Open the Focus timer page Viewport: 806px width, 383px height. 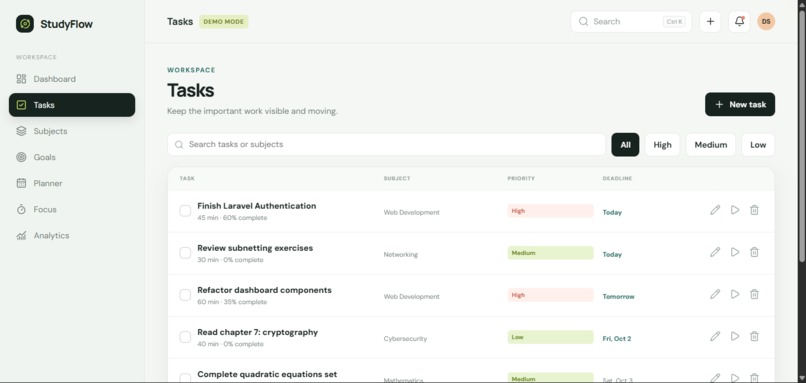(x=72, y=209)
